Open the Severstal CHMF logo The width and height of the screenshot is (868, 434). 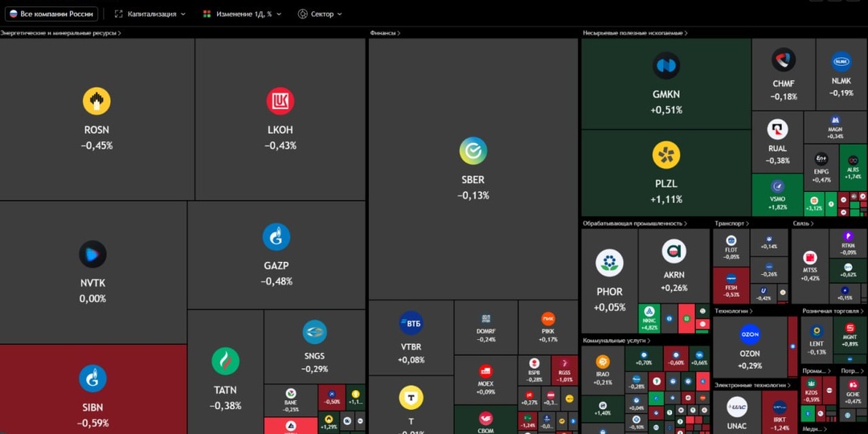tap(784, 59)
